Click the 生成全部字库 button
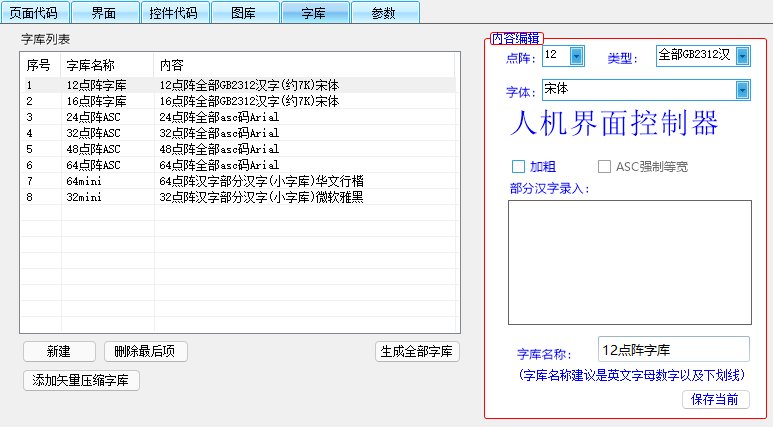Screen dimensions: 773x427 click(417, 352)
